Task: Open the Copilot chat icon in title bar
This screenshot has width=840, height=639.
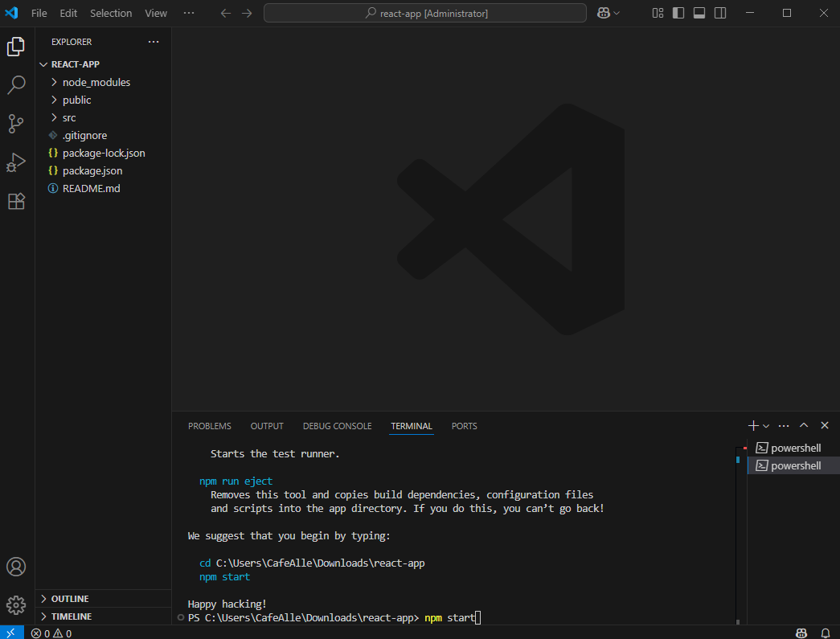Action: coord(604,14)
